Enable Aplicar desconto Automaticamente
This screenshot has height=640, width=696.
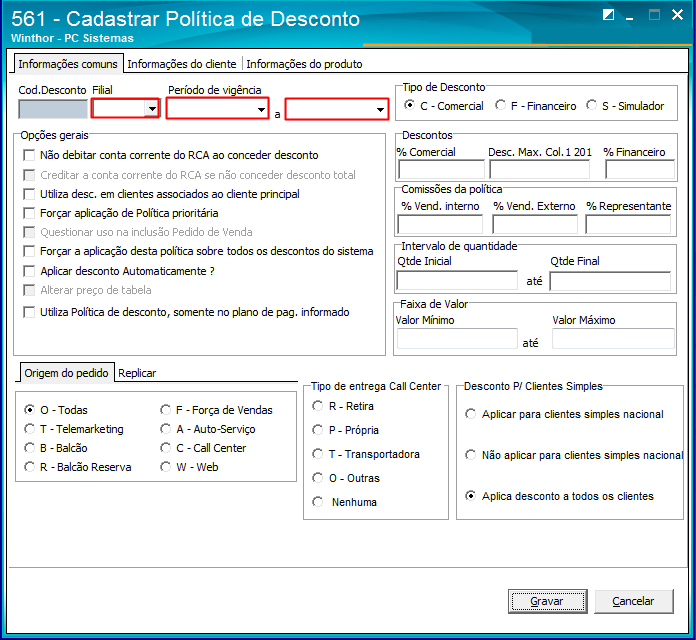click(29, 271)
